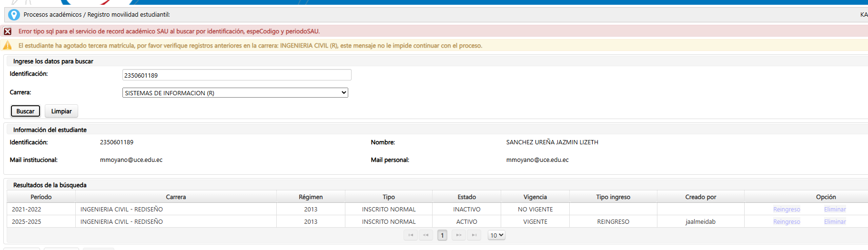Click the Buscar button

tap(25, 111)
